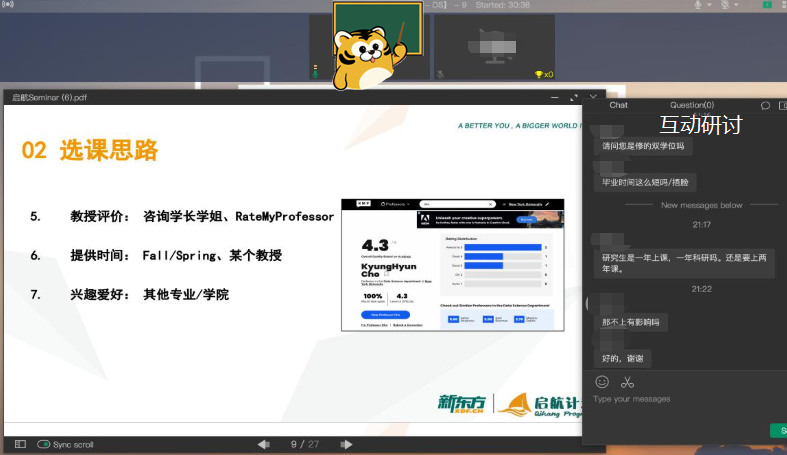Select chat message about 研究生是一年上课
The image size is (787, 455).
684,263
